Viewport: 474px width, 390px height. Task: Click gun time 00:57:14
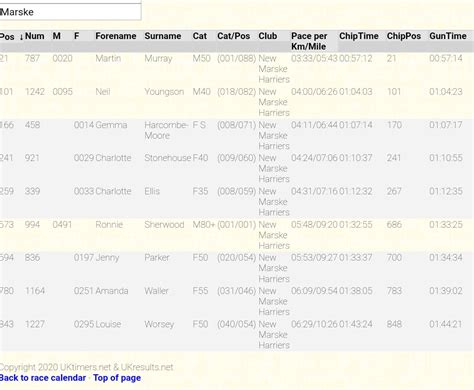pyautogui.click(x=446, y=58)
